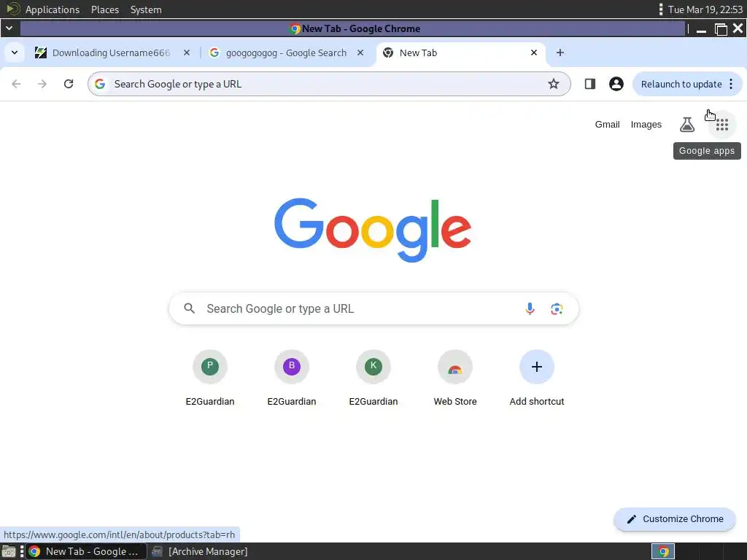Screen dimensions: 747x560
Task: Search by image with the Google Lens icon
Action: click(x=557, y=308)
